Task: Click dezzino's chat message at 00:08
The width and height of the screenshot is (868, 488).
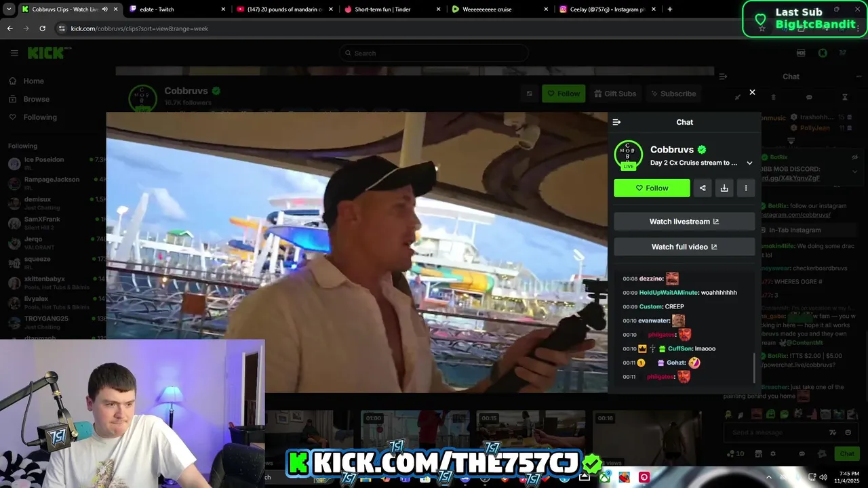Action: (x=651, y=279)
